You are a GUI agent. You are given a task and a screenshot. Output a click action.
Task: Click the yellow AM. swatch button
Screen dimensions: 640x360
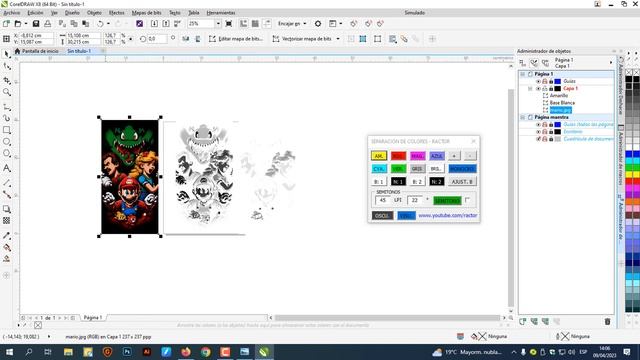point(378,156)
